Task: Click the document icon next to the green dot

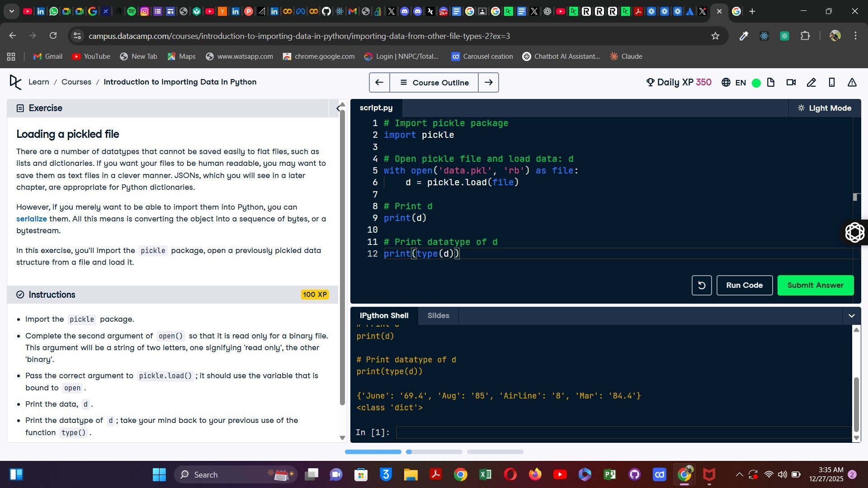Action: (771, 82)
